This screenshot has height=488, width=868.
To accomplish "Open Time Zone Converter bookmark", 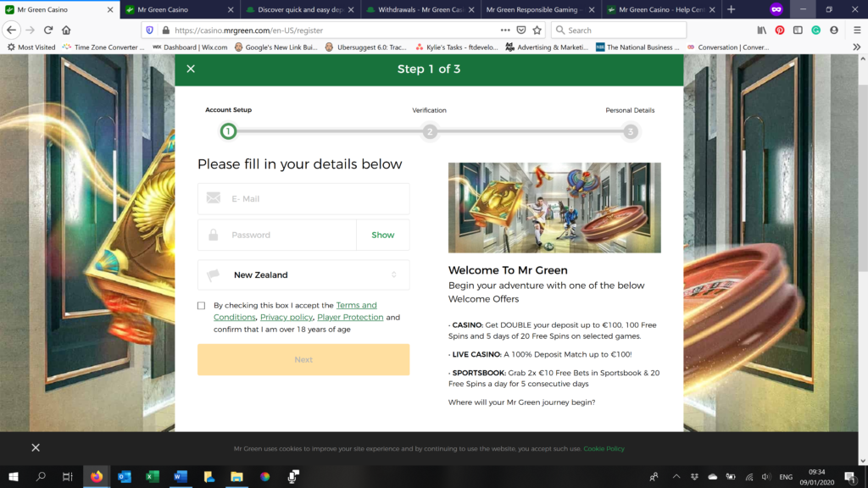I will point(103,47).
